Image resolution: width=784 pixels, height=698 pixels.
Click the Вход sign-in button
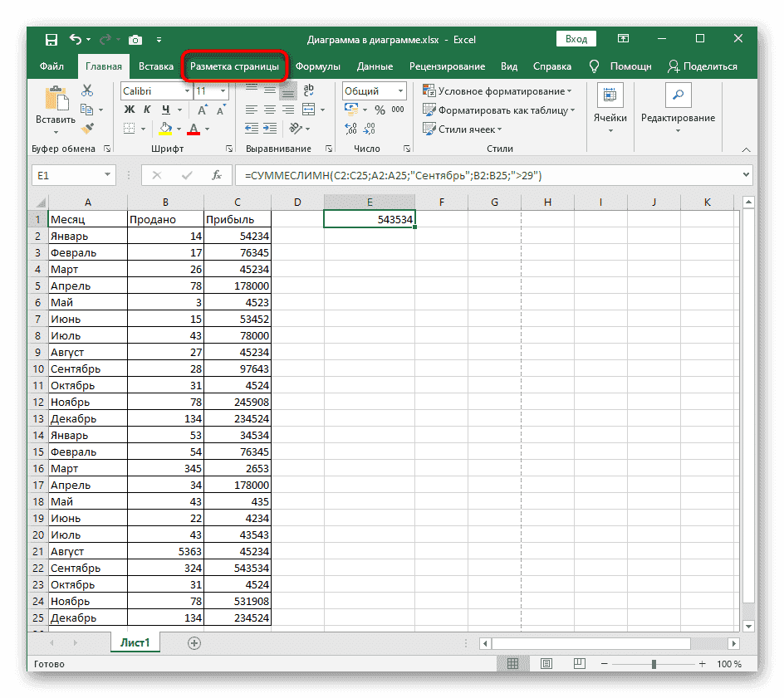(x=576, y=39)
